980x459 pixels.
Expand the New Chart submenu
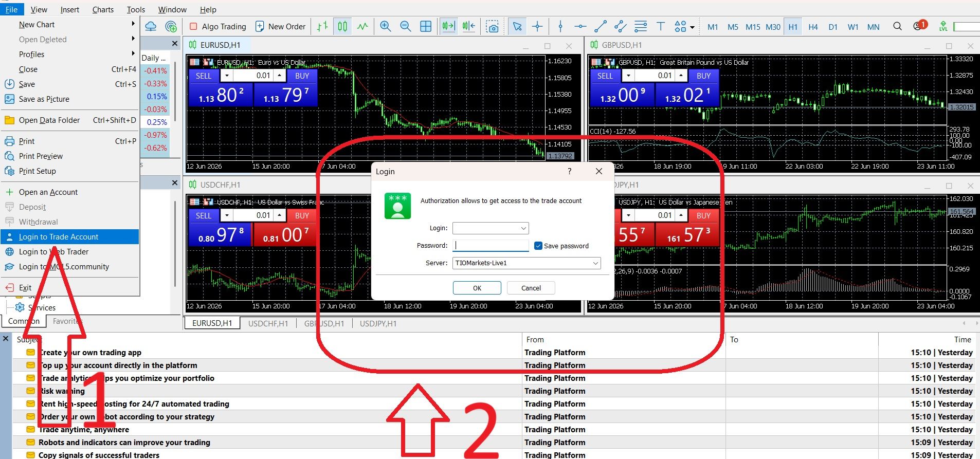click(70, 24)
